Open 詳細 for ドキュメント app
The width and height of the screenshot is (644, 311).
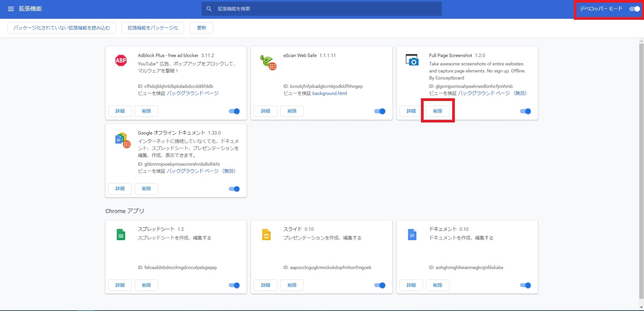pyautogui.click(x=411, y=285)
